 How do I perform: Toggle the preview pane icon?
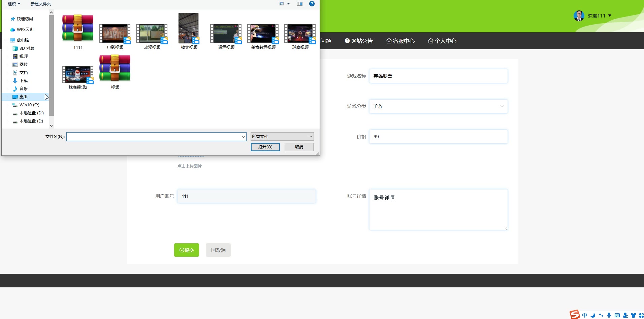[x=300, y=4]
